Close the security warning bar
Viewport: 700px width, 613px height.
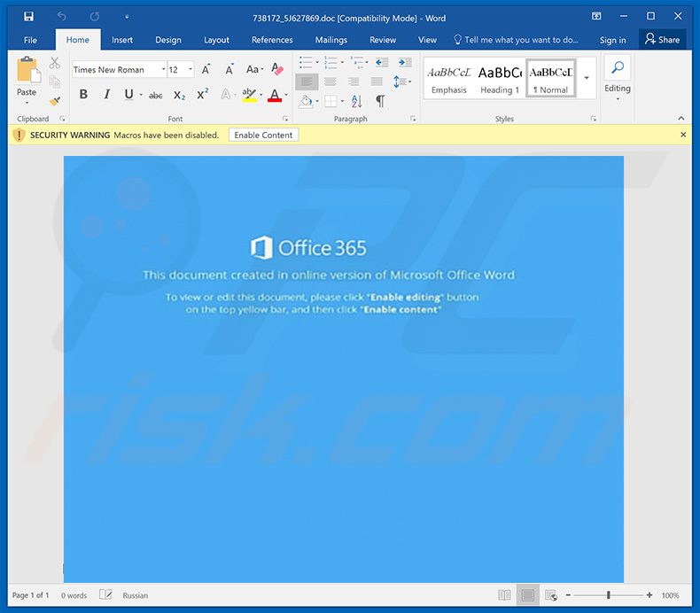(683, 135)
